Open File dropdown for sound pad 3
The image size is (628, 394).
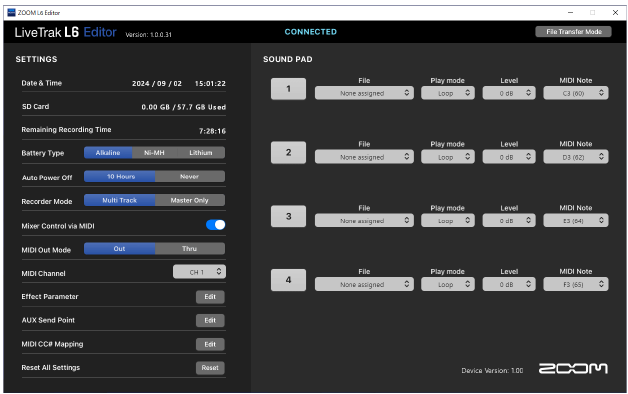[364, 221]
